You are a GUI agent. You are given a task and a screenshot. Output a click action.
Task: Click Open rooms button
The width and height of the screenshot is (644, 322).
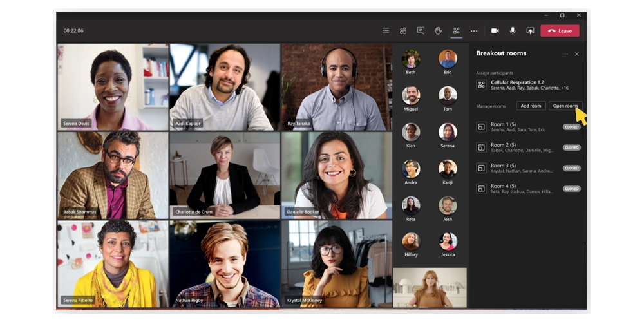pos(565,106)
